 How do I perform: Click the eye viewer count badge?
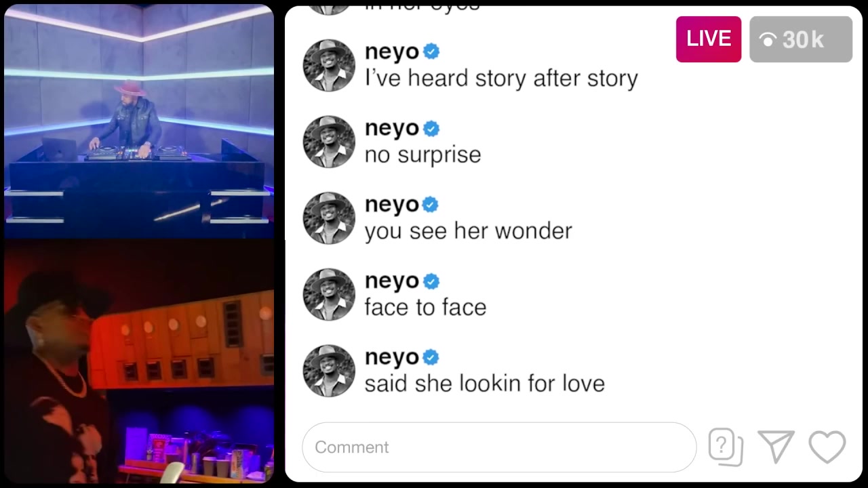coord(801,39)
